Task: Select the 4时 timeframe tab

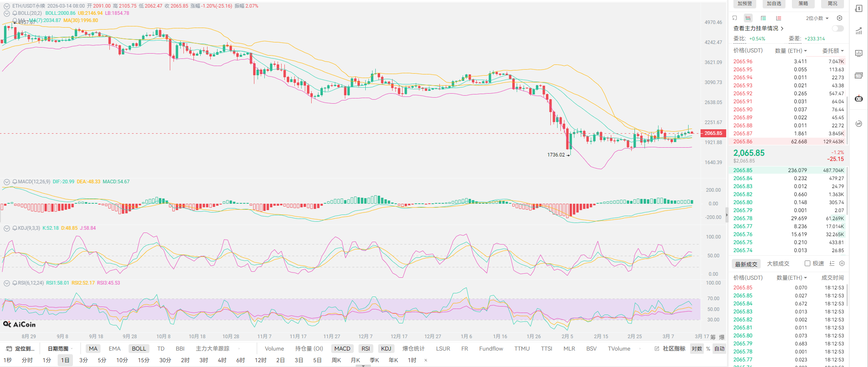Action: 222,360
